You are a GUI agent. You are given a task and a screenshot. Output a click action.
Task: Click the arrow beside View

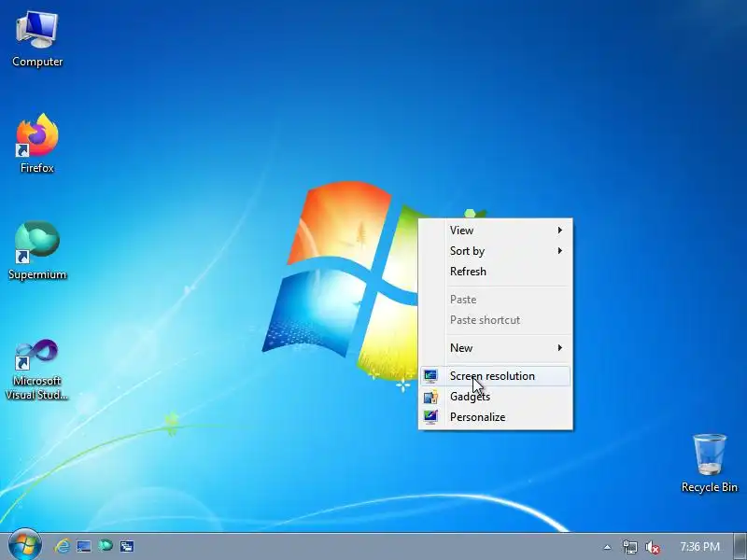(560, 231)
